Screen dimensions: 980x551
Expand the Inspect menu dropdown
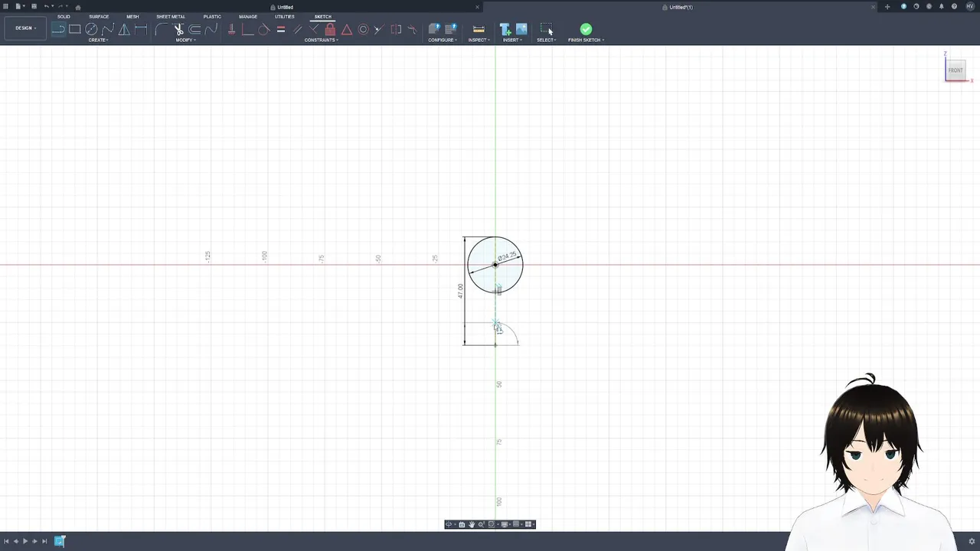[479, 40]
